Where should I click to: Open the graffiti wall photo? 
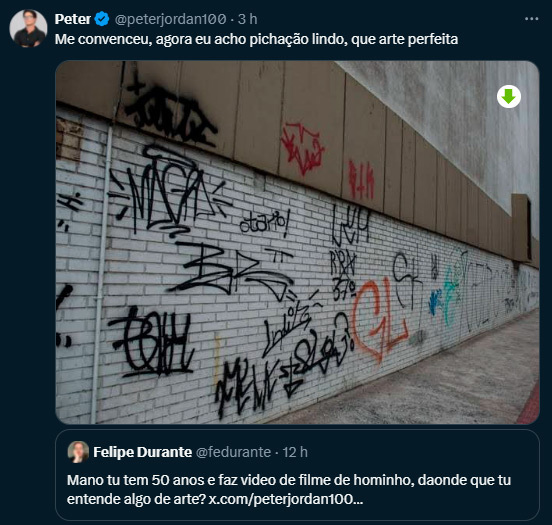pyautogui.click(x=297, y=242)
